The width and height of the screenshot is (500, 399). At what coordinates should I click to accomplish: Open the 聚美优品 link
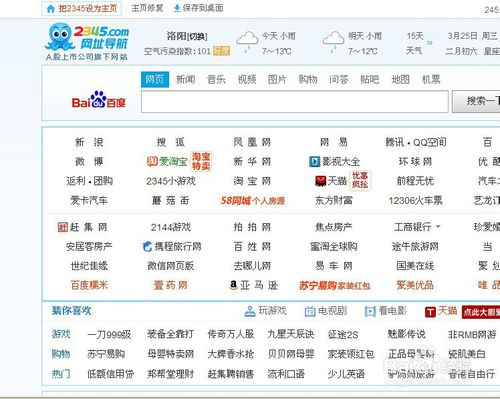(x=415, y=285)
